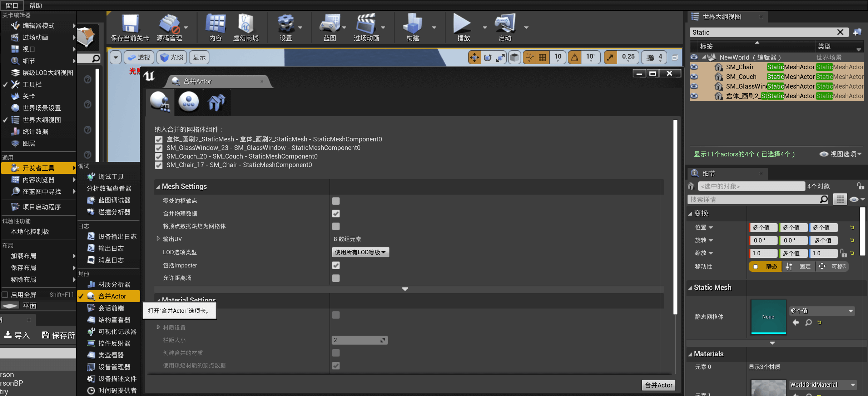Uncheck the SM_GlassWindow_23 component checkbox
The image size is (868, 396).
click(159, 148)
